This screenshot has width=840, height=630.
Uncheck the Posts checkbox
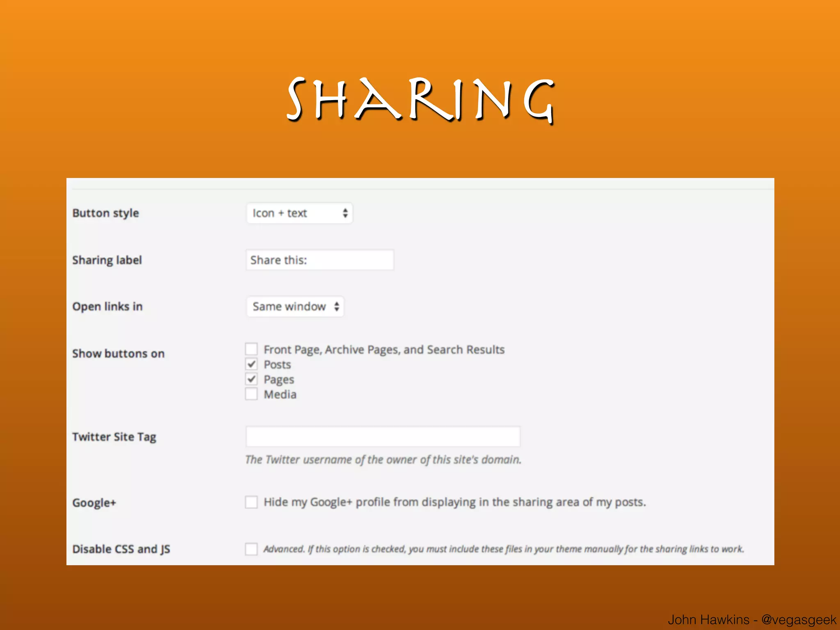click(251, 364)
